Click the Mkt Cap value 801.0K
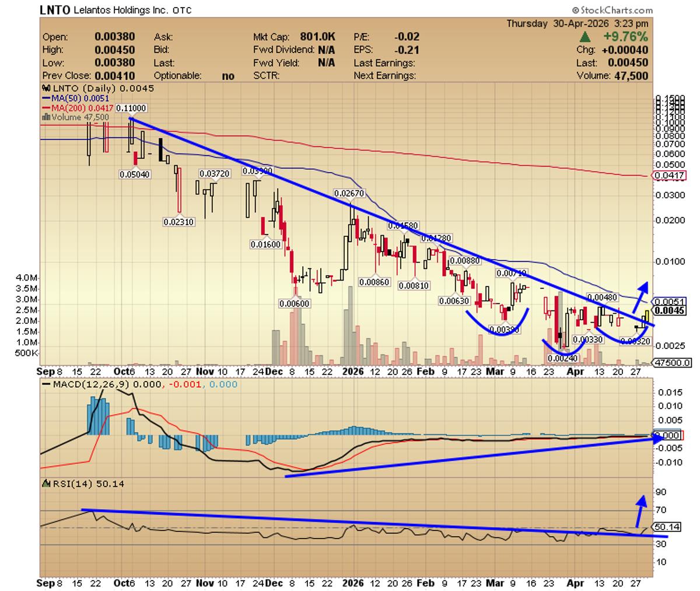The height and width of the screenshot is (591, 700). (x=318, y=37)
